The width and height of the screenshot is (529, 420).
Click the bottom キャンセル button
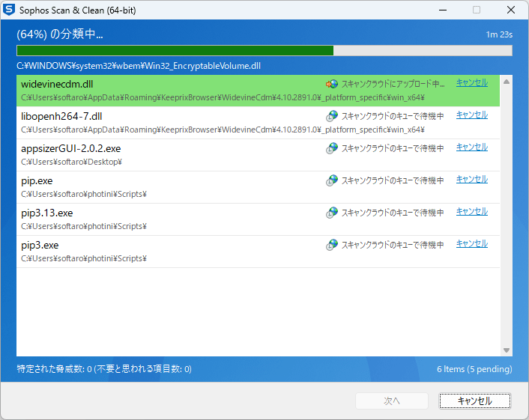point(475,401)
